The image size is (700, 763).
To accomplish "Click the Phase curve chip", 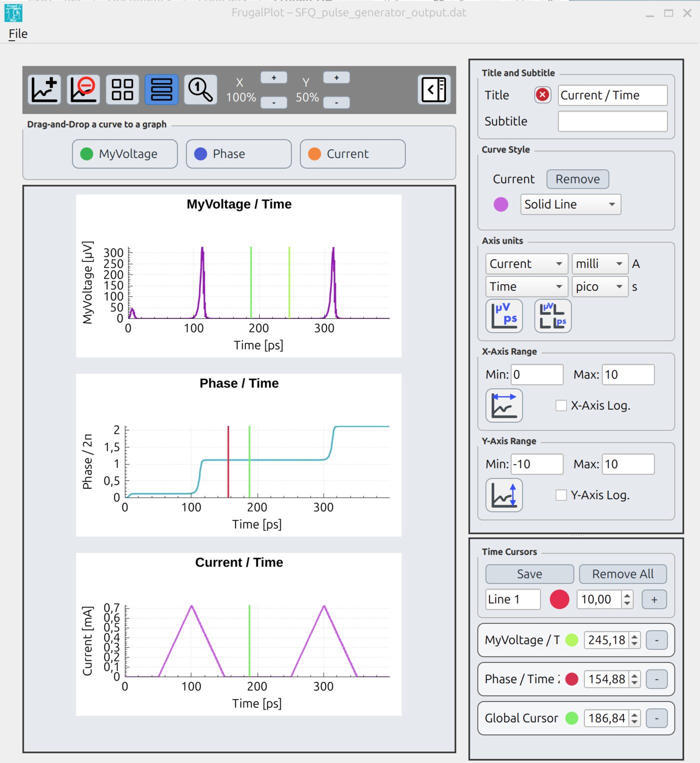I will pos(239,154).
